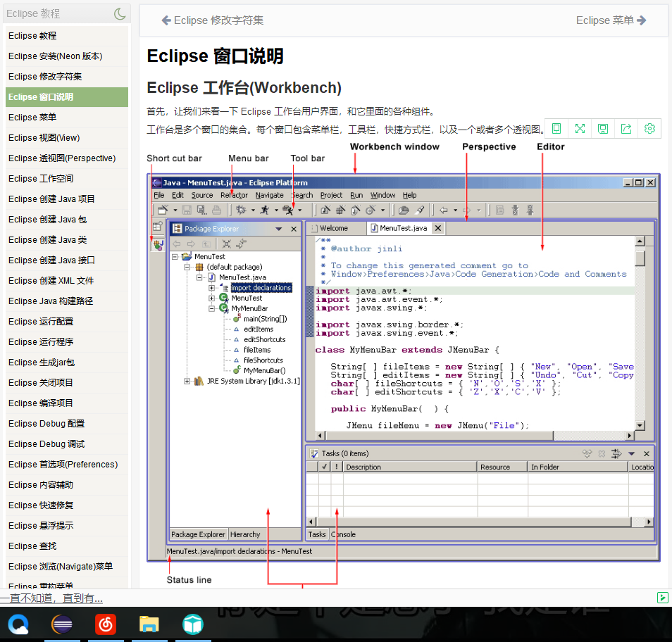The height and width of the screenshot is (642, 672).
Task: Collapse the MyMenuBar class node
Action: click(x=212, y=308)
